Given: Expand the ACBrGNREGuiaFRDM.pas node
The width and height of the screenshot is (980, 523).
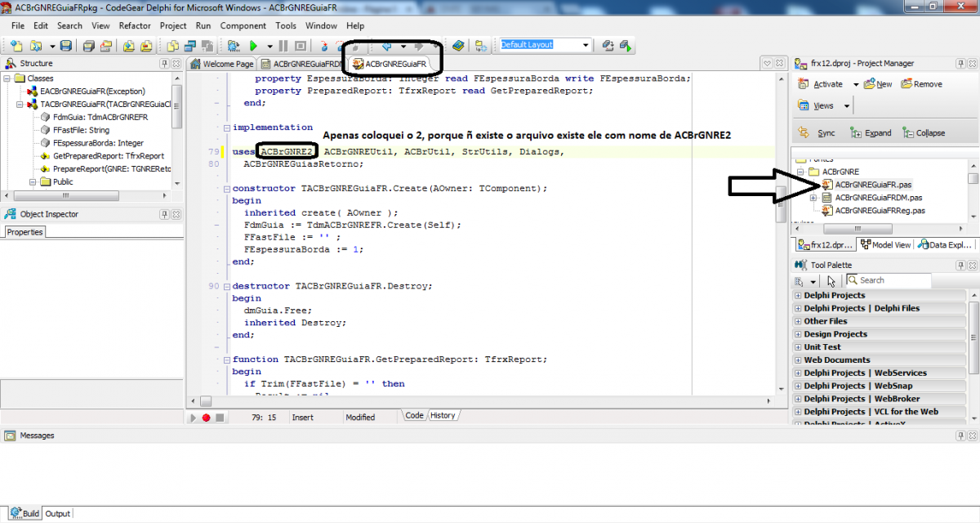Looking at the screenshot, I should pyautogui.click(x=813, y=198).
